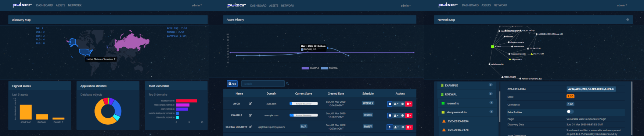Open the export dropdown for EXAMPLE
This screenshot has width=644, height=136.
[396, 115]
